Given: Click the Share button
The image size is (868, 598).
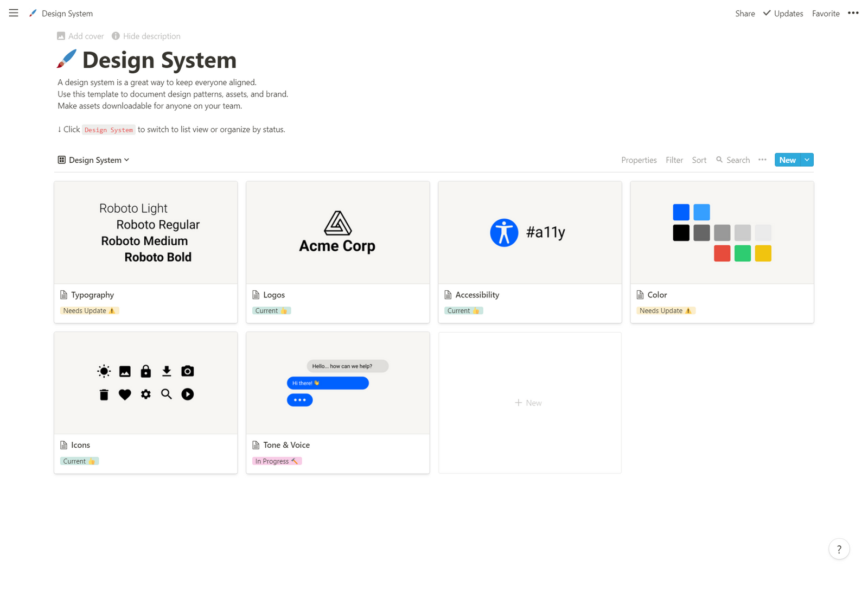Looking at the screenshot, I should [x=745, y=14].
